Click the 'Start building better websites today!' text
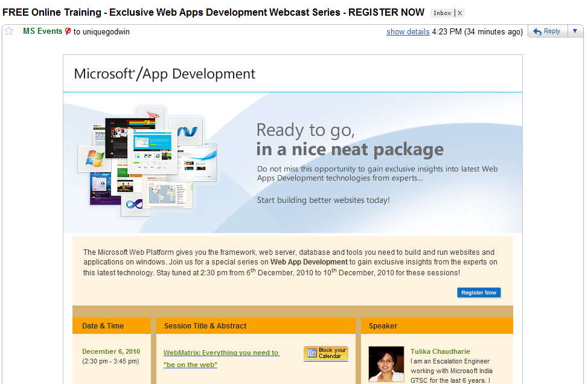 pyautogui.click(x=323, y=200)
